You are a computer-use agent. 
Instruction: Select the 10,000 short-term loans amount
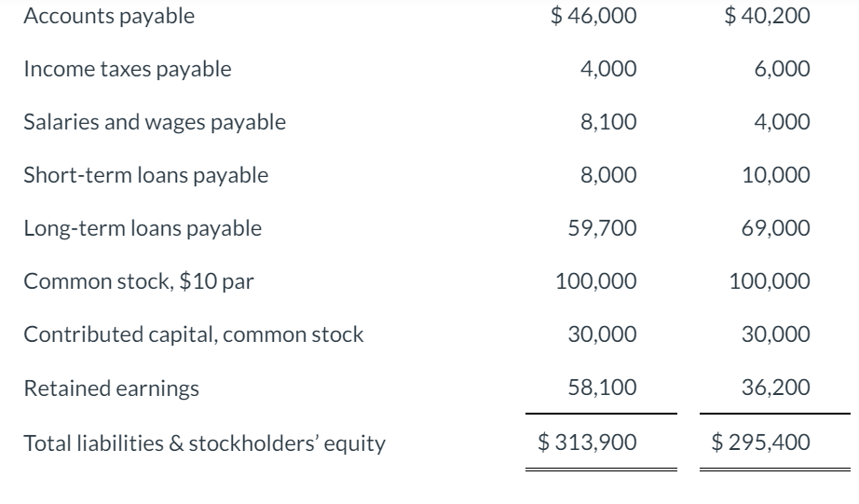(x=777, y=175)
